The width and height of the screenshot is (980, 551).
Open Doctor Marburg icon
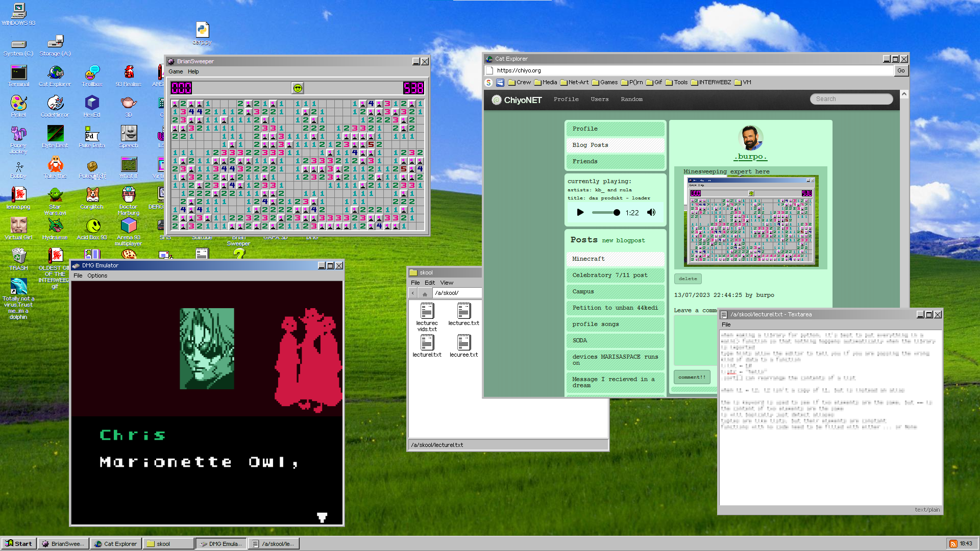tap(129, 202)
